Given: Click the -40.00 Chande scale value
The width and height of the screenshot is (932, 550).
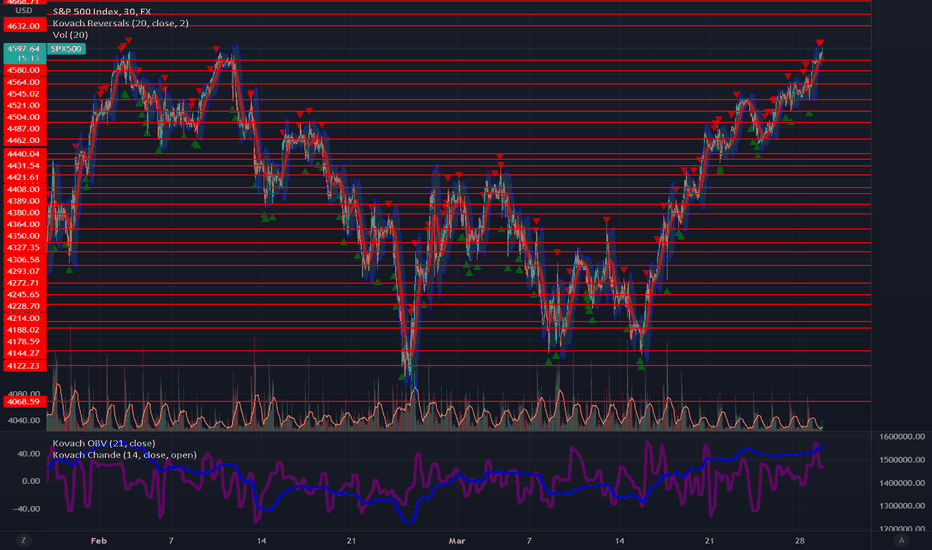Looking at the screenshot, I should pyautogui.click(x=28, y=509).
